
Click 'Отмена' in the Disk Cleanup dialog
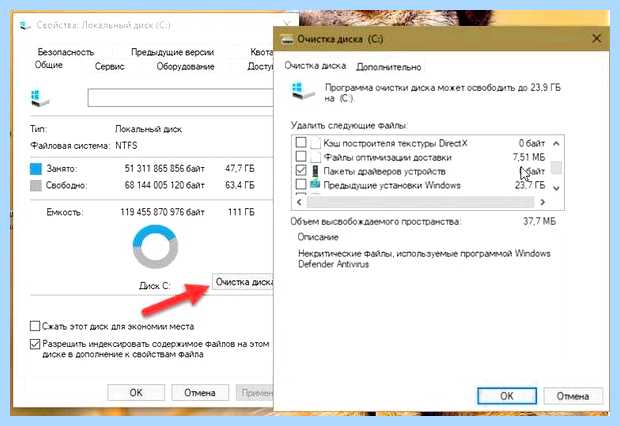click(573, 396)
